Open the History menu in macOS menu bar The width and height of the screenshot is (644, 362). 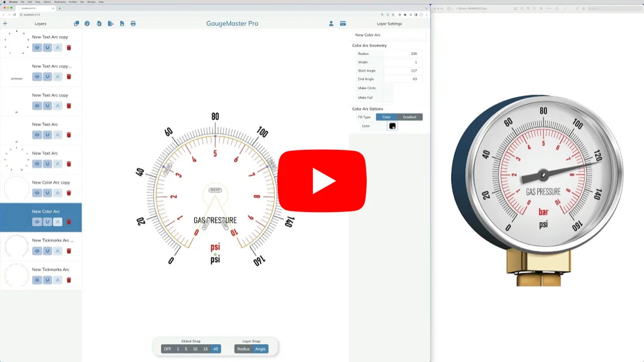click(47, 2)
